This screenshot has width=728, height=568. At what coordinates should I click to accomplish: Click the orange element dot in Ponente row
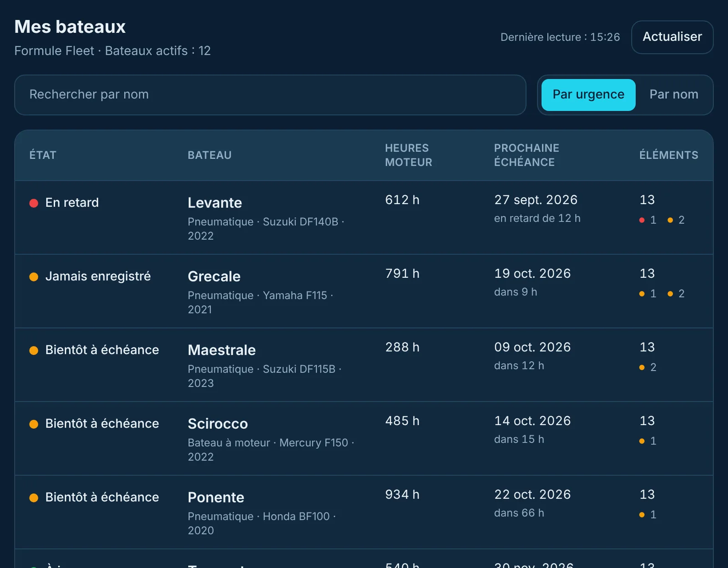point(642,515)
